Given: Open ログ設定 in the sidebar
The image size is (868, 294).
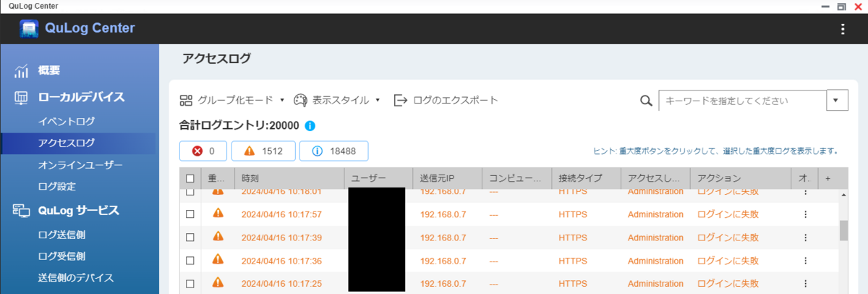Looking at the screenshot, I should coord(56,187).
